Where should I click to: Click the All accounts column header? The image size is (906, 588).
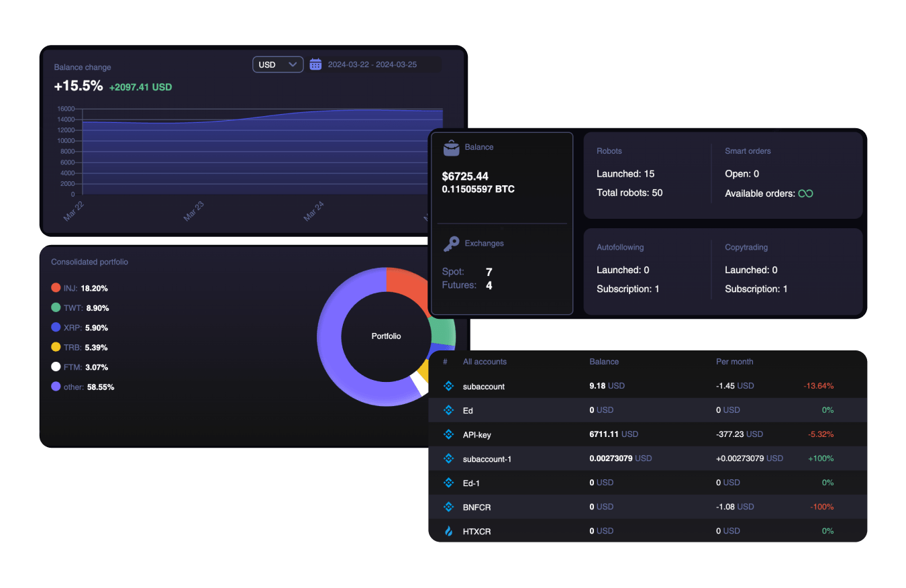point(485,362)
